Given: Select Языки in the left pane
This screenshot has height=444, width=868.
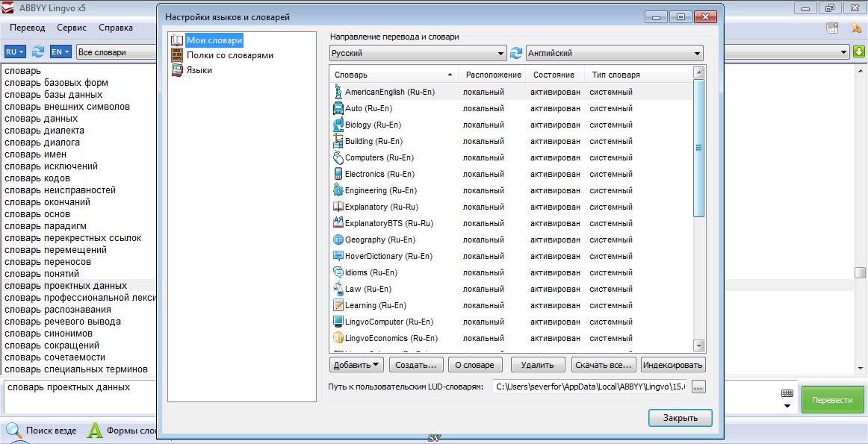Looking at the screenshot, I should coord(199,70).
